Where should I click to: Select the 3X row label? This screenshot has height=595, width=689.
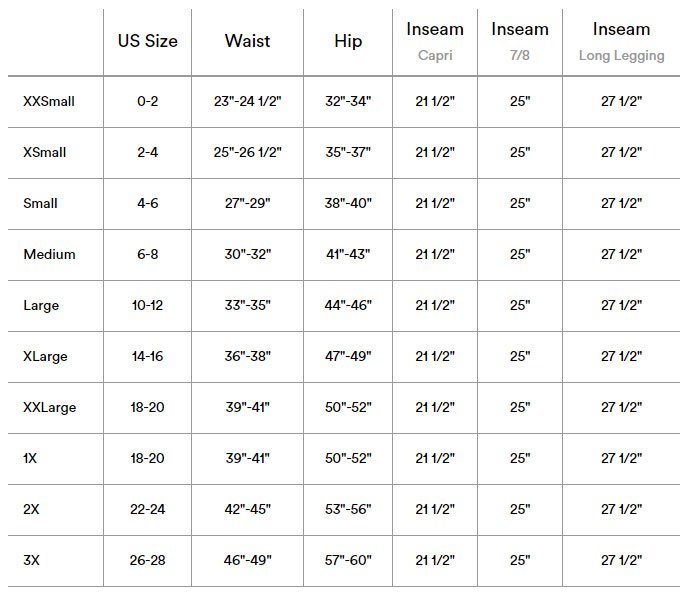pos(31,560)
